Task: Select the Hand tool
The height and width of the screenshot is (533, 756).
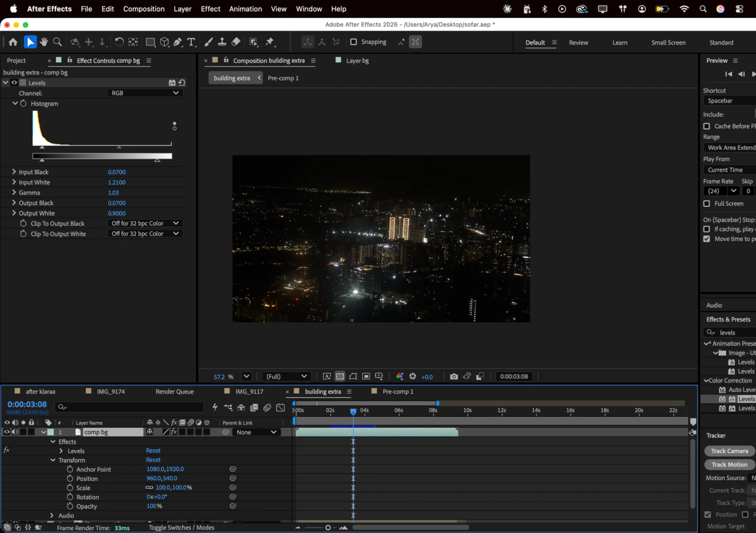Action: point(44,42)
